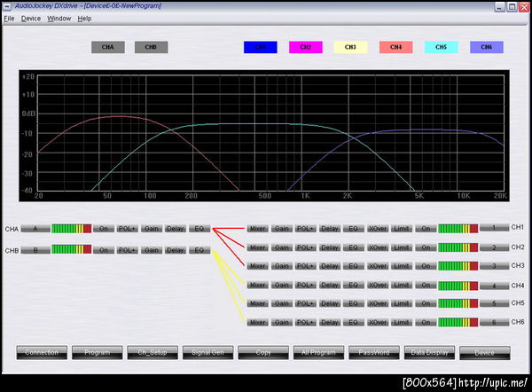This screenshot has width=532, height=392.
Task: Click the CHA input level meter
Action: [72, 229]
